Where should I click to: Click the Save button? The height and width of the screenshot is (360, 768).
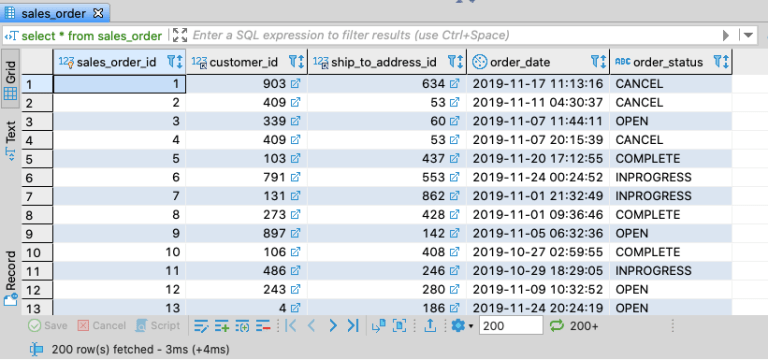pos(48,326)
